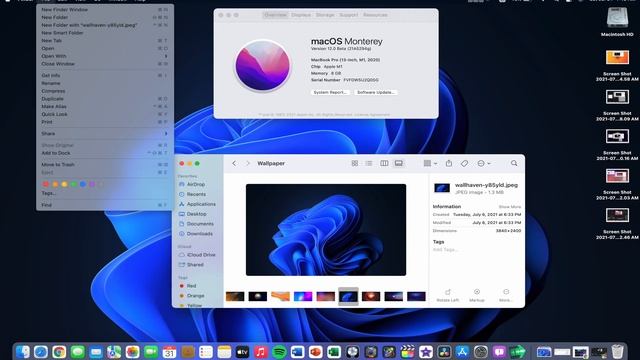Screen dimensions: 640x360
Task: Open the action (ellipsis) dropdown in Finder toolbar
Action: click(484, 163)
